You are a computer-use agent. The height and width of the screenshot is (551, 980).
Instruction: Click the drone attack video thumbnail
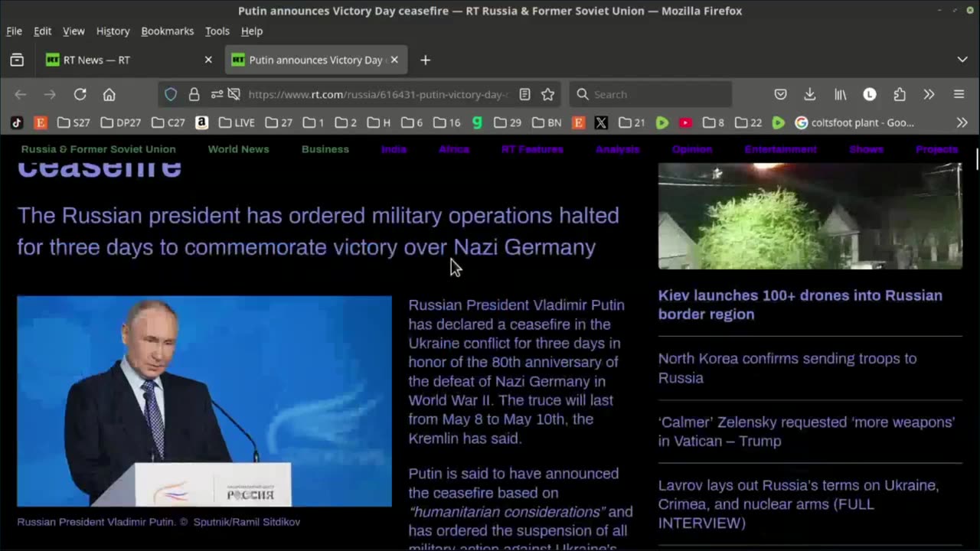810,215
